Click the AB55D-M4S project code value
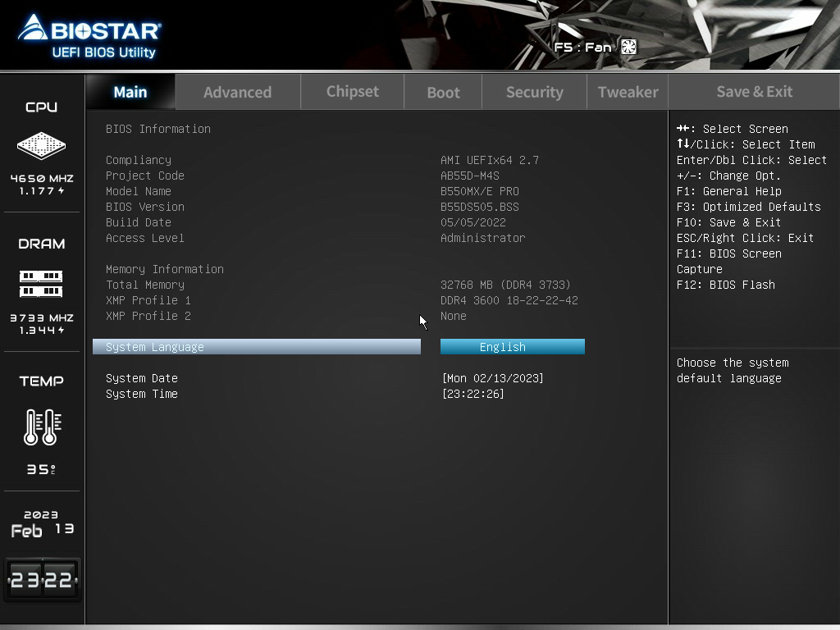 470,176
